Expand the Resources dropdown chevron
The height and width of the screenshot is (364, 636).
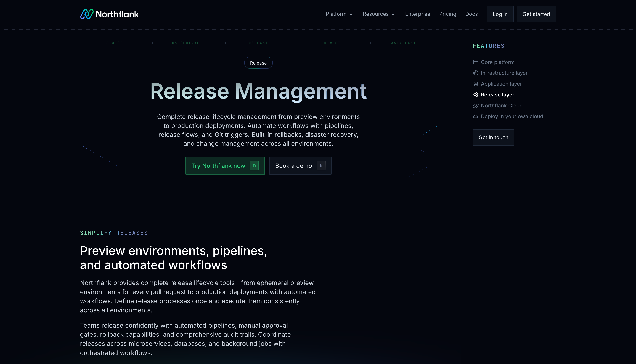point(393,15)
